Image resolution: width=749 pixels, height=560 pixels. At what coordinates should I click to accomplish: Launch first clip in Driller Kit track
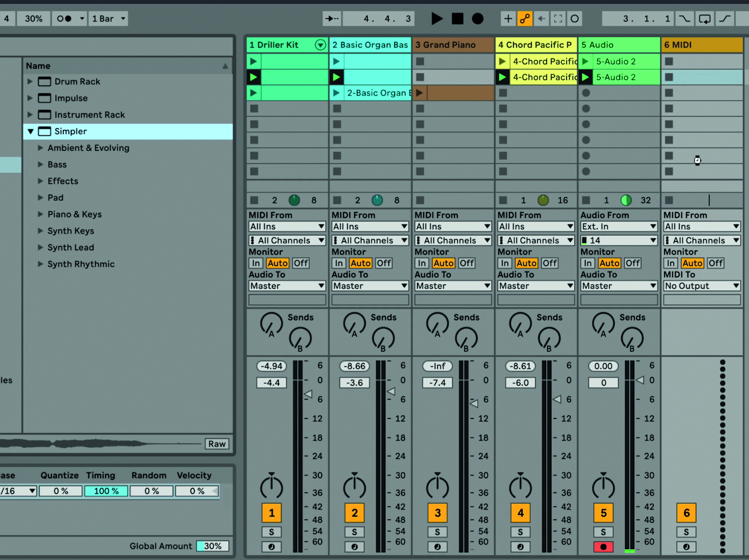pyautogui.click(x=254, y=61)
